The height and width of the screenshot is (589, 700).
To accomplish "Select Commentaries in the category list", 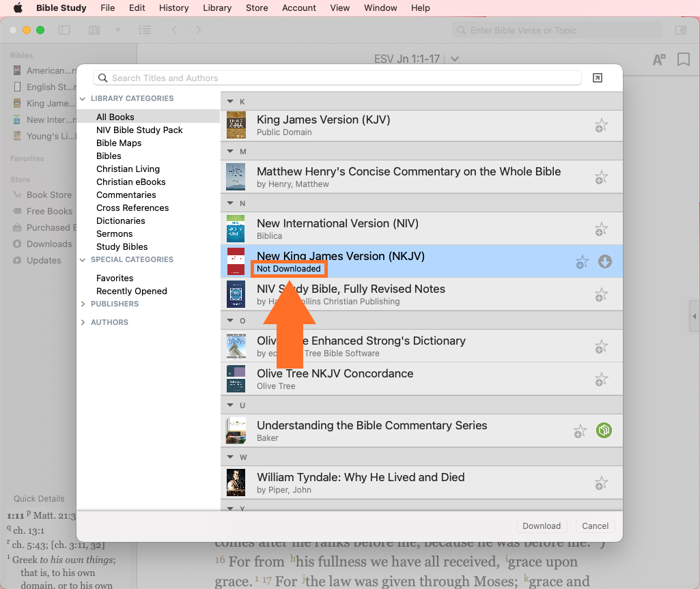I will click(126, 195).
